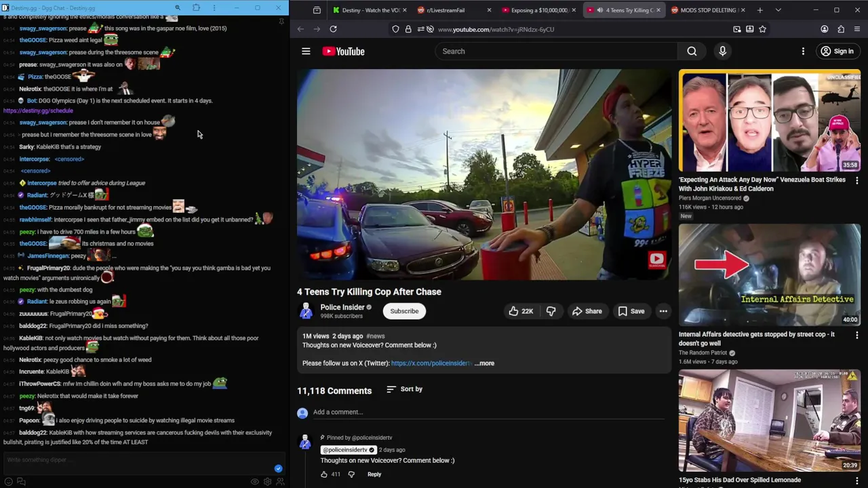Bookmark this page with the star icon
Viewport: 868px width, 488px height.
tap(762, 29)
